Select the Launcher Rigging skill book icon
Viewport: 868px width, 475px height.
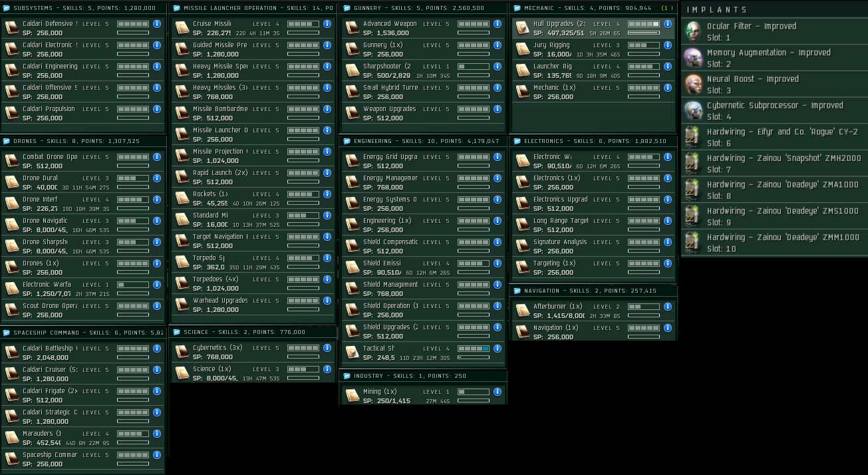pos(522,71)
